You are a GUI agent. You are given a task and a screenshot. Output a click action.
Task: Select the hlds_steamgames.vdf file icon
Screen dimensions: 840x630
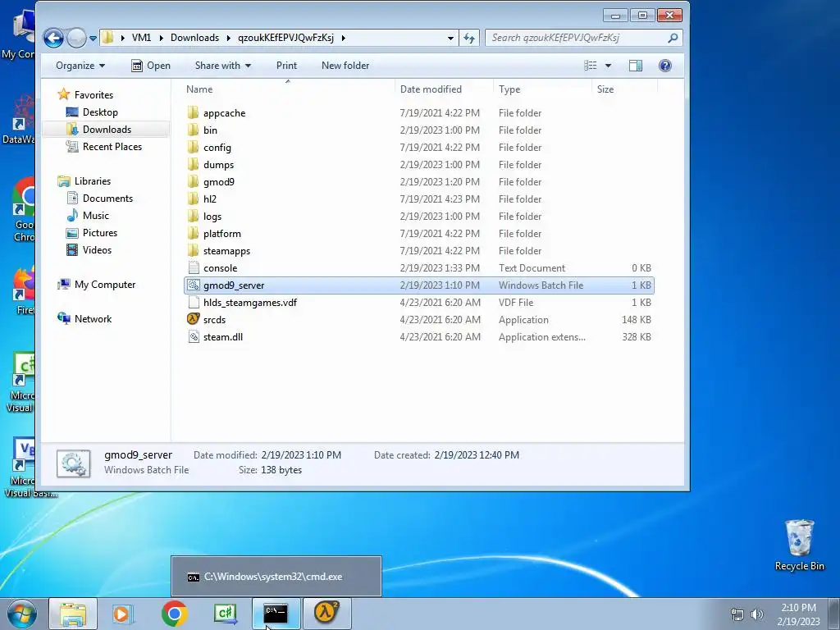click(194, 302)
